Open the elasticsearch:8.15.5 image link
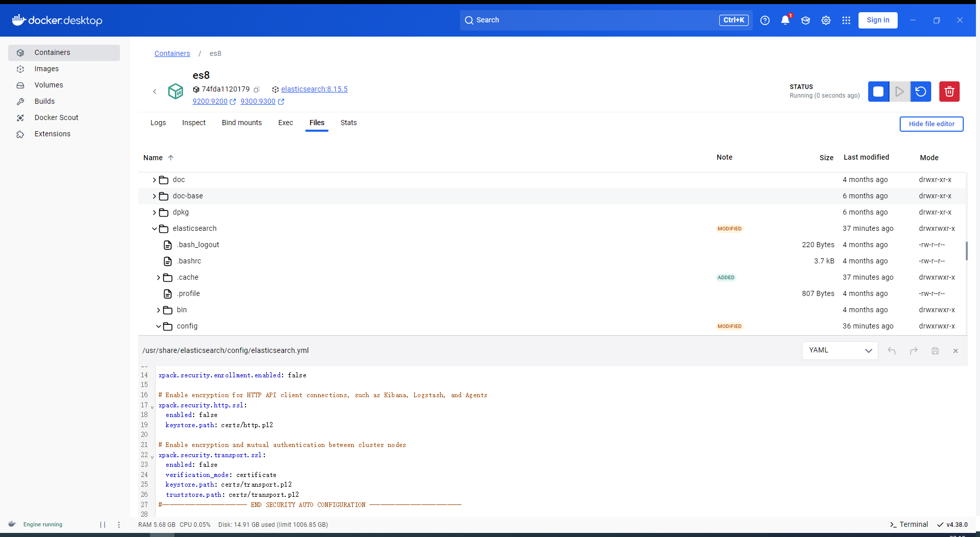The image size is (980, 537). tap(314, 89)
